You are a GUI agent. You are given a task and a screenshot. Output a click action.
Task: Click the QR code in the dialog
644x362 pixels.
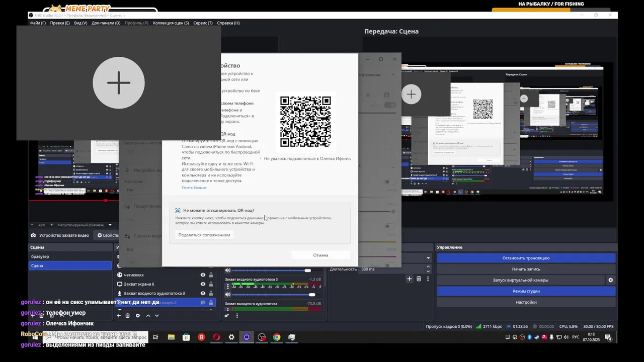[x=305, y=122]
